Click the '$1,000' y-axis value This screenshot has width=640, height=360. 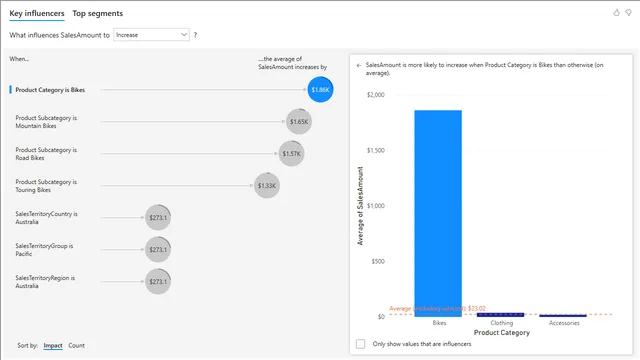376,206
